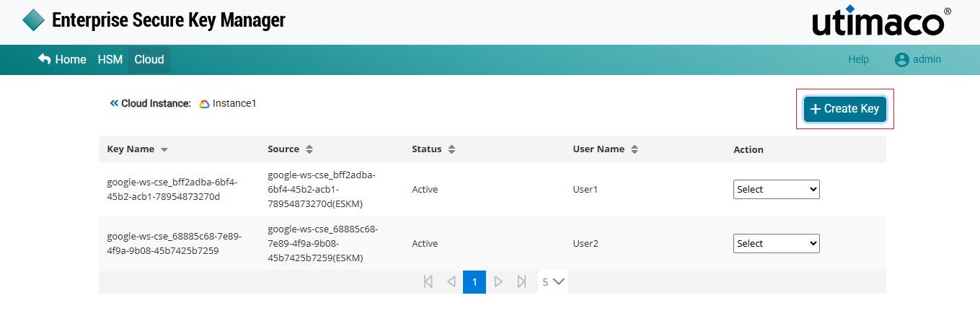Open the admin user avatar icon
980x316 pixels.
[x=901, y=60]
